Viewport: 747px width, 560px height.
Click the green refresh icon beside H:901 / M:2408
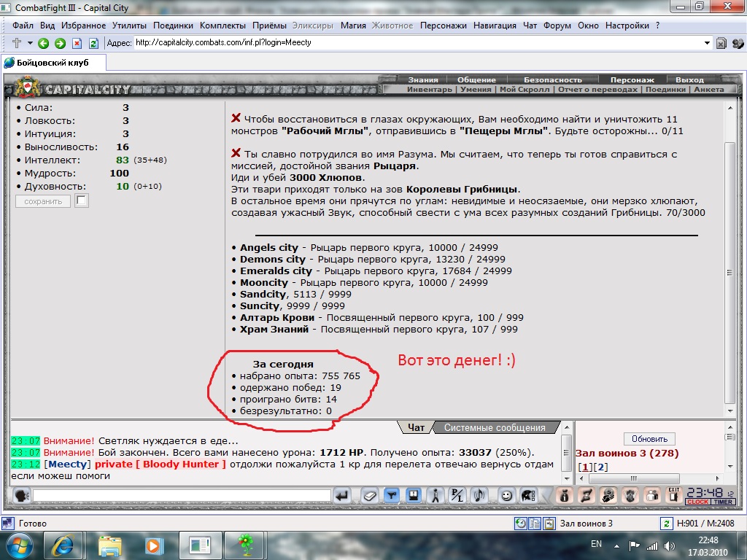point(665,524)
